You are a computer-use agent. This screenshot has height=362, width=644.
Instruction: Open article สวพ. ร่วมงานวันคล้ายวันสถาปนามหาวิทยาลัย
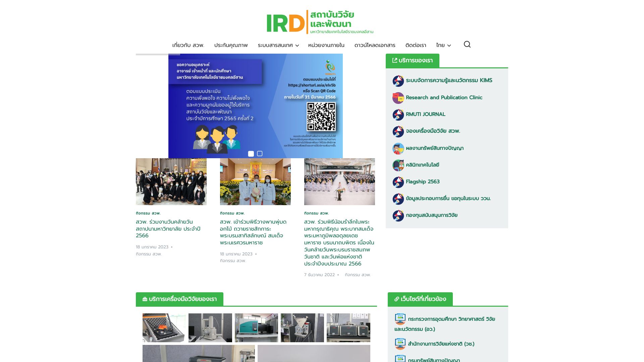point(168,229)
